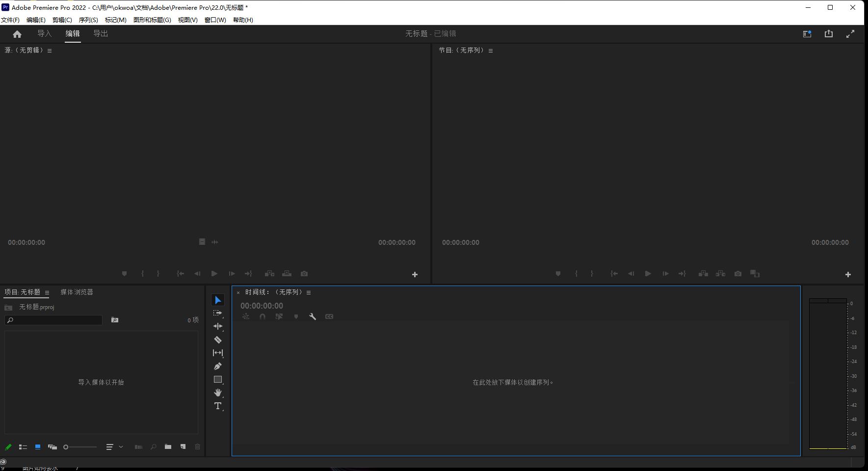Open the 序列(S) menu
868x471 pixels.
tap(88, 20)
